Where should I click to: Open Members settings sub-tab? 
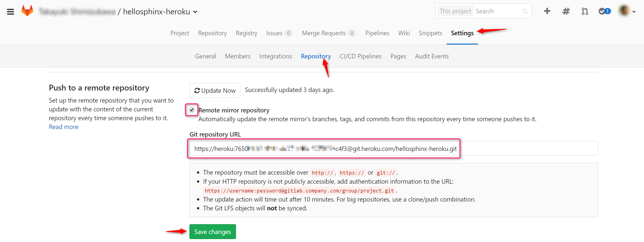click(x=238, y=56)
